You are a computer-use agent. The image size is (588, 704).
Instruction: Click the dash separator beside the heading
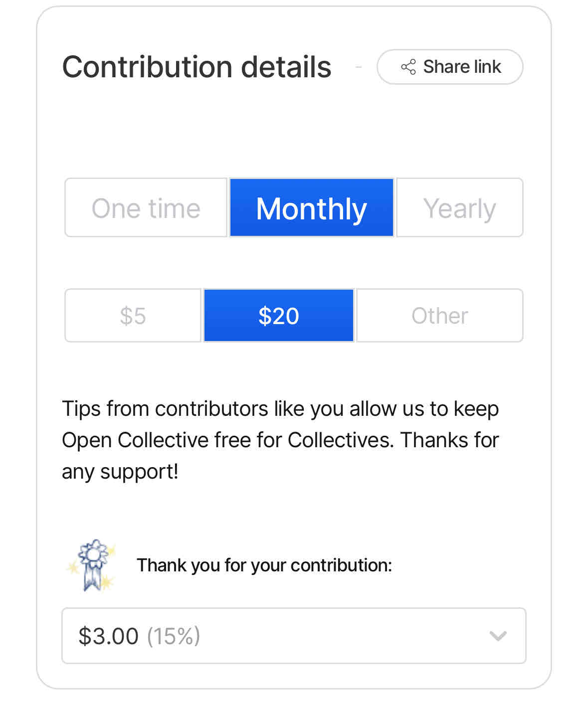click(x=358, y=67)
